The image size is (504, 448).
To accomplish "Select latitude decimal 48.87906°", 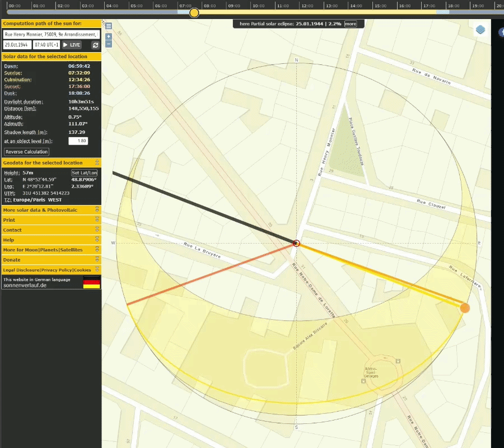I will tap(83, 180).
